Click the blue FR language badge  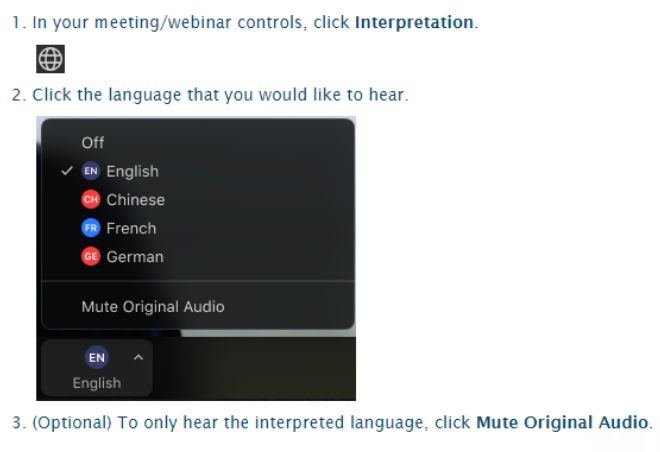91,228
